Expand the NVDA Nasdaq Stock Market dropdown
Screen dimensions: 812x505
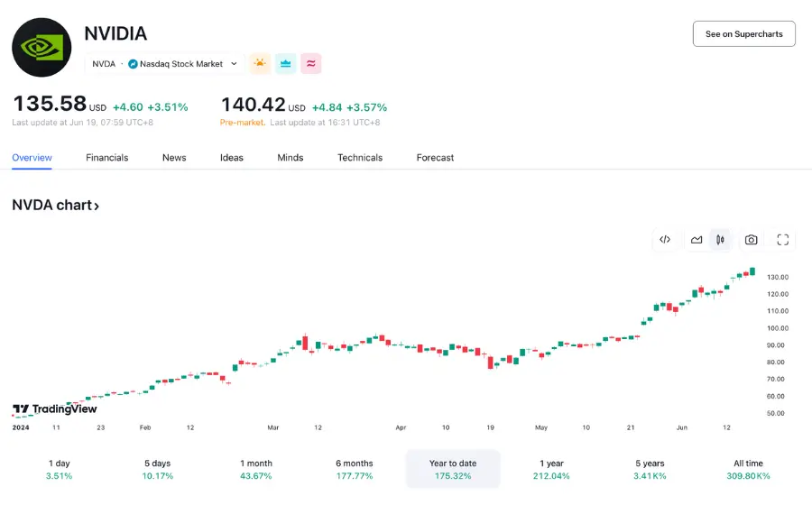(x=165, y=64)
